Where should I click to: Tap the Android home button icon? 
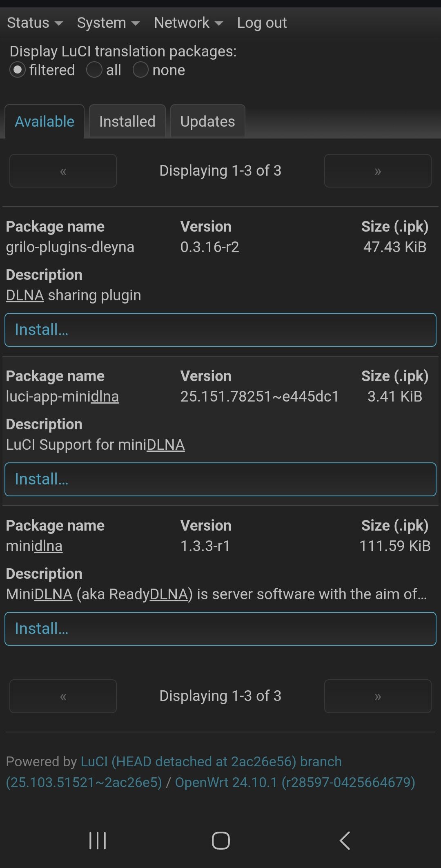click(221, 841)
